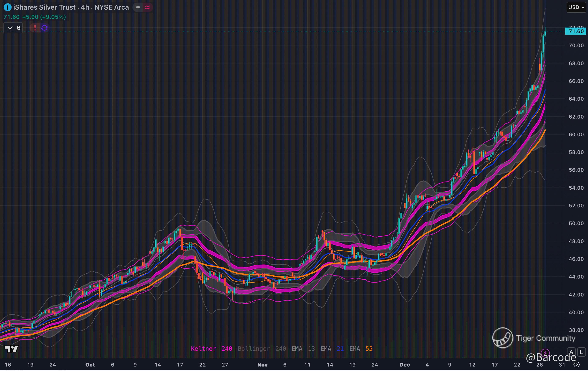The height and width of the screenshot is (371, 588).
Task: Click the blue info icon beside iShares
Action: [7, 7]
